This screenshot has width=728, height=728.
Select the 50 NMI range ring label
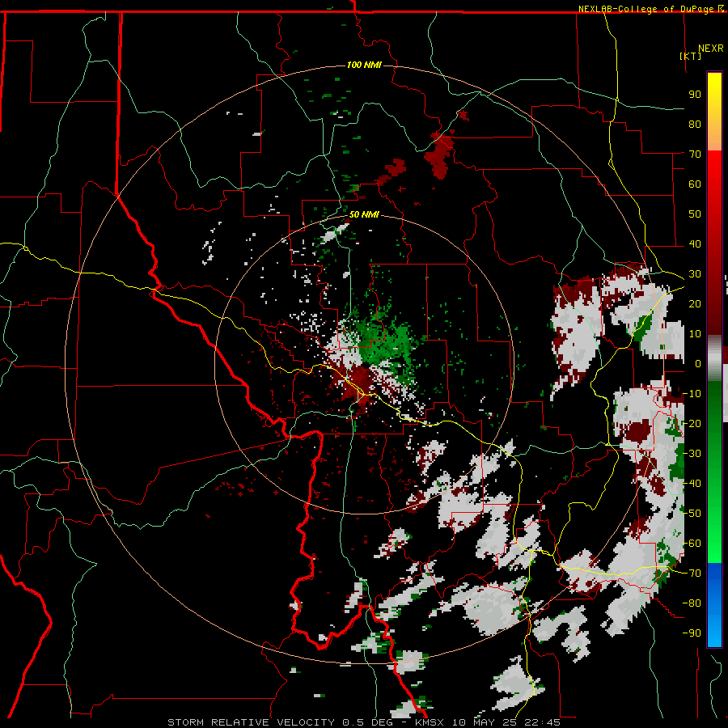click(x=364, y=214)
